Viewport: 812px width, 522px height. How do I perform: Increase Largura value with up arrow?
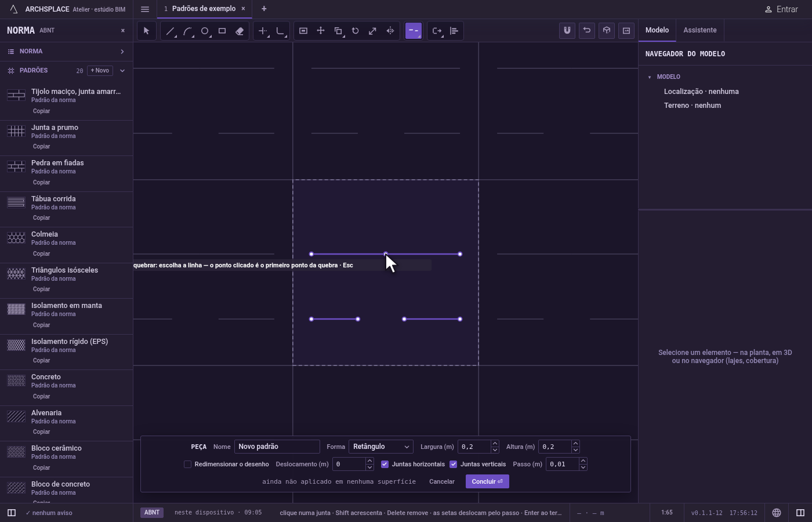(x=495, y=444)
